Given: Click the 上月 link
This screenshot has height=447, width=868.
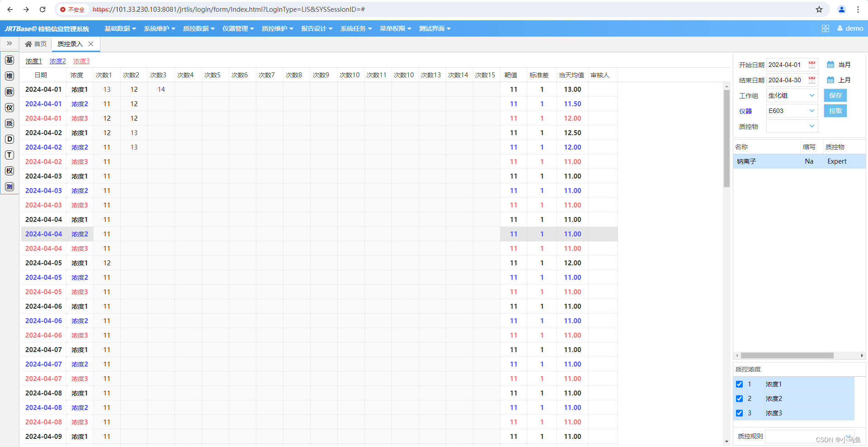Looking at the screenshot, I should (x=844, y=80).
